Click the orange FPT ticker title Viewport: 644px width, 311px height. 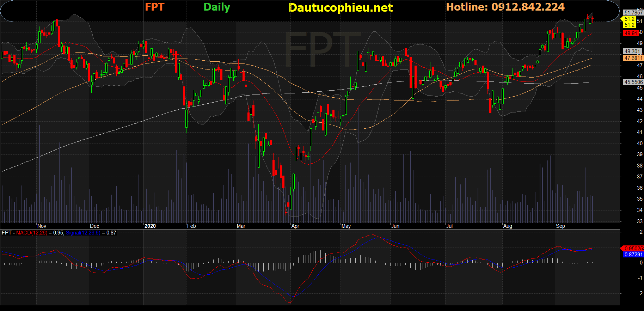coord(154,7)
